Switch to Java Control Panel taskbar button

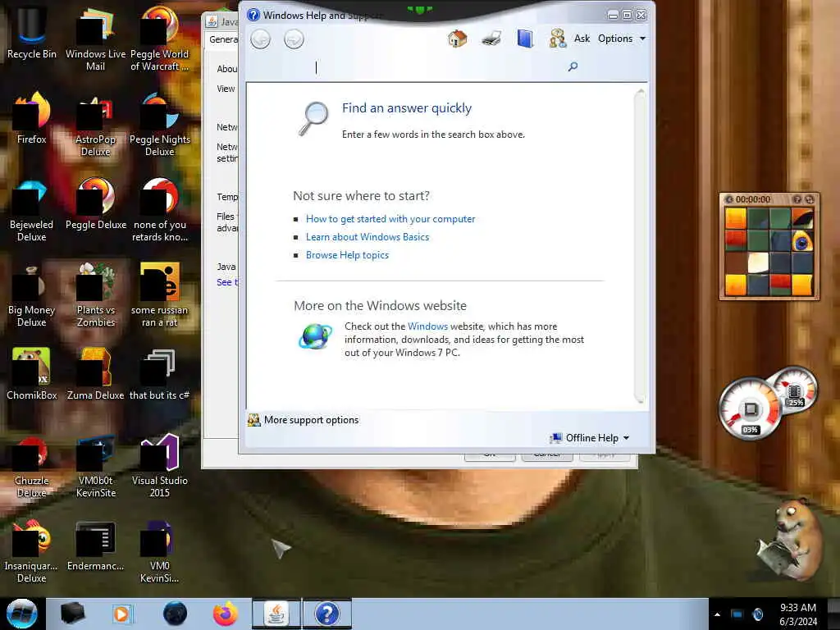276,614
